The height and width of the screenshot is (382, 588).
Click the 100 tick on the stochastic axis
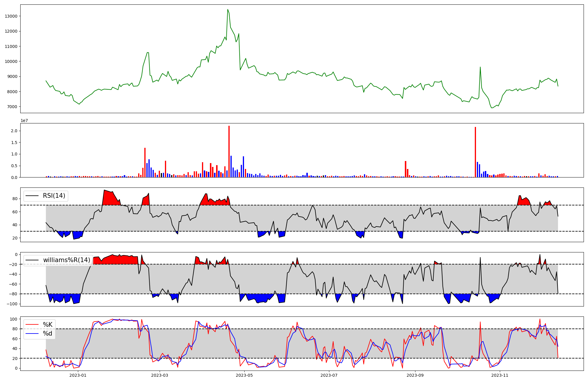click(14, 319)
